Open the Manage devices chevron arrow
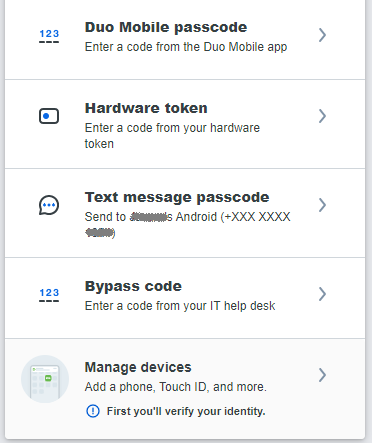Image resolution: width=372 pixels, height=443 pixels. [x=322, y=375]
